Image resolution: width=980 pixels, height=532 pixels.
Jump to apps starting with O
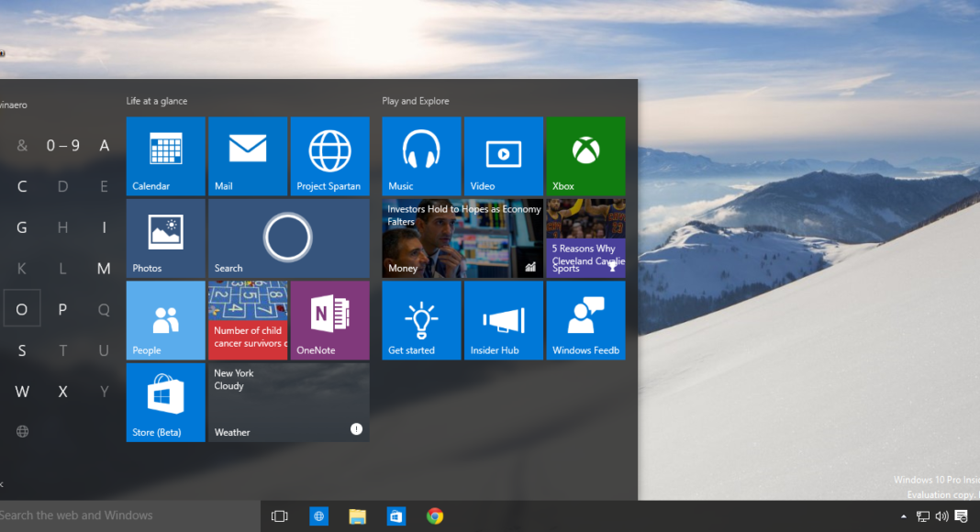[22, 309]
